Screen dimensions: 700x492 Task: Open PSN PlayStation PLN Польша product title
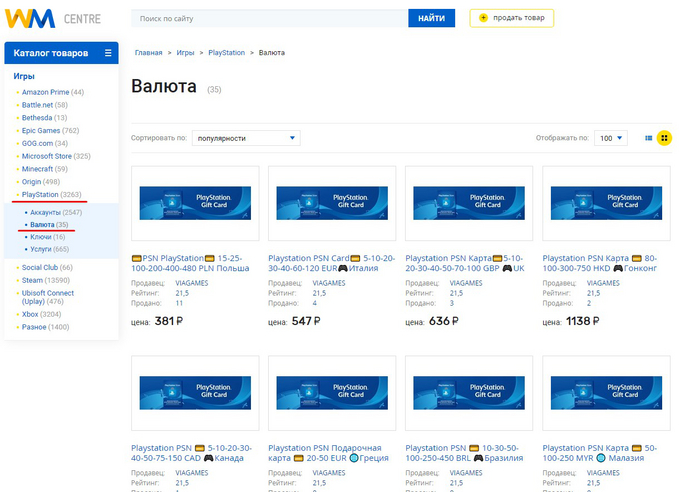click(x=190, y=263)
